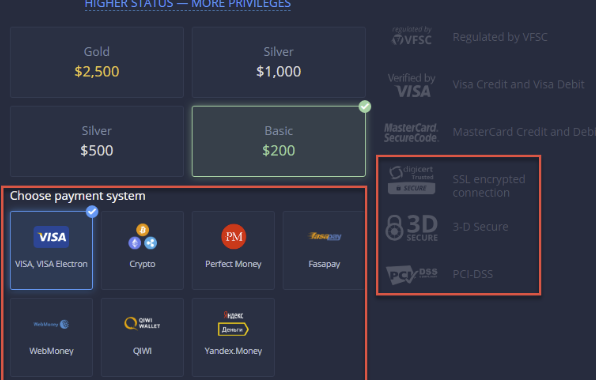Select the QIWI Wallet icon
This screenshot has width=596, height=380.
click(142, 323)
